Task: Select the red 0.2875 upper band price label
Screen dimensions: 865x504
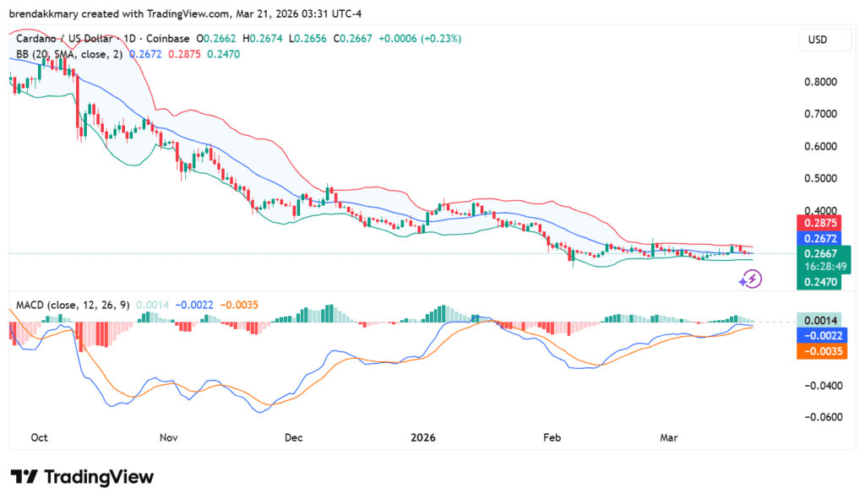Action: (820, 223)
